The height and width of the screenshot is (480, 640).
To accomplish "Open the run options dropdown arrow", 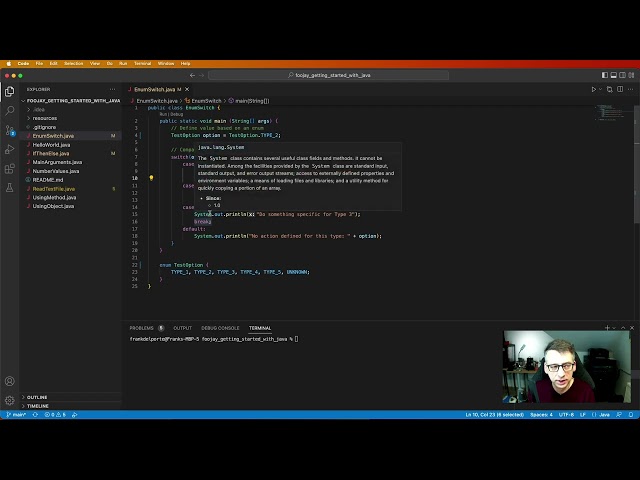I will tap(600, 89).
